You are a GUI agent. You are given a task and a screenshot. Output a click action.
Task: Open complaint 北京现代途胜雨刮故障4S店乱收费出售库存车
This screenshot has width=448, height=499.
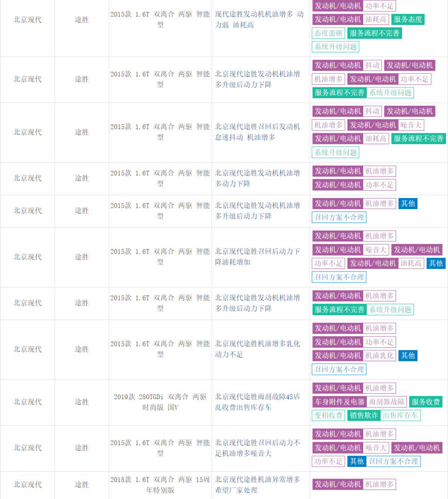point(257,402)
